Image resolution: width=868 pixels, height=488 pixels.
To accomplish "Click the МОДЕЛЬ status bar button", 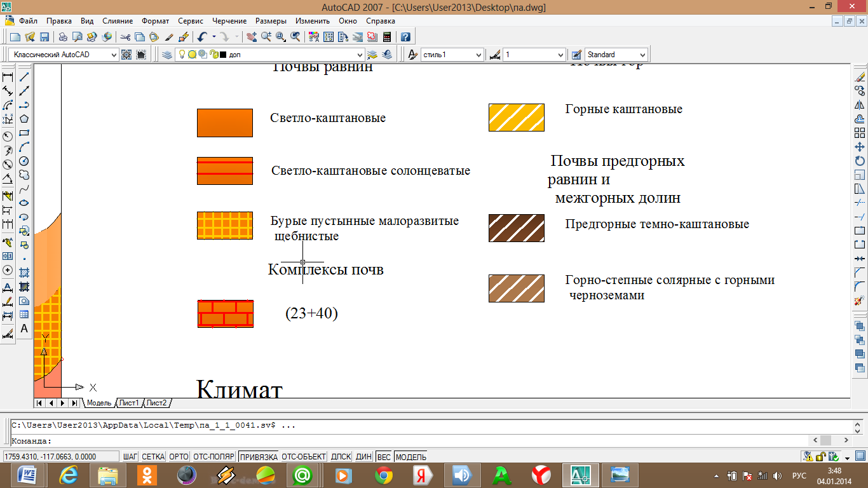I will [x=411, y=456].
